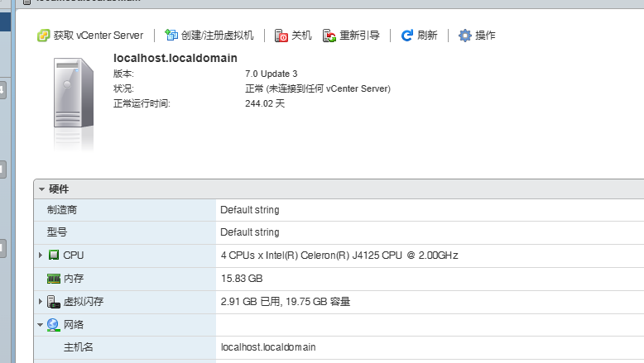Select manufacturer value Default string
The height and width of the screenshot is (363, 644).
click(x=250, y=210)
